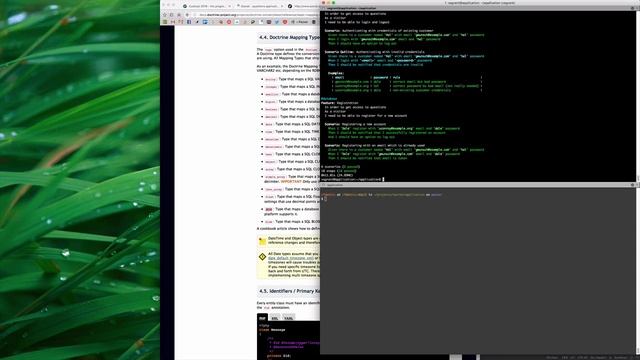The width and height of the screenshot is (640, 360).
Task: Click the '+ Pocket' bookmarklet
Action: click(300, 22)
